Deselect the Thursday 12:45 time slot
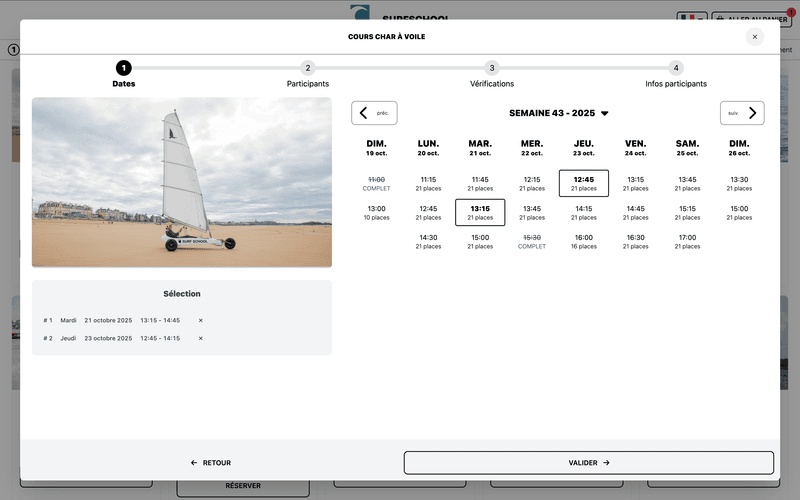This screenshot has width=800, height=500. pyautogui.click(x=584, y=183)
